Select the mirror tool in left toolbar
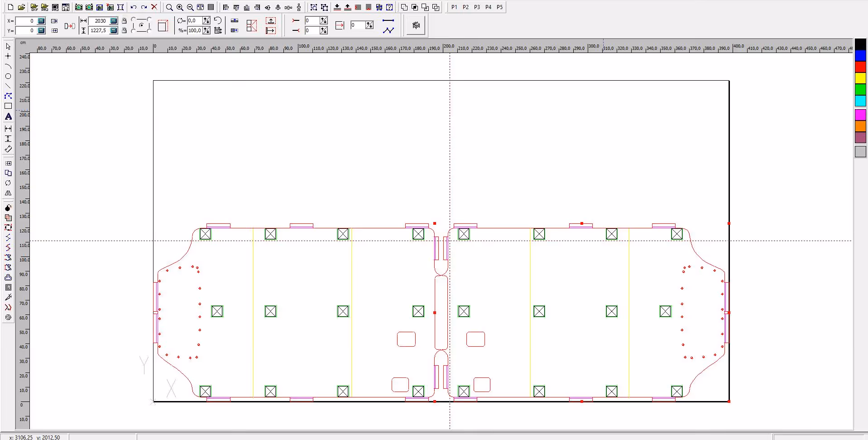The image size is (868, 440). pos(8,193)
